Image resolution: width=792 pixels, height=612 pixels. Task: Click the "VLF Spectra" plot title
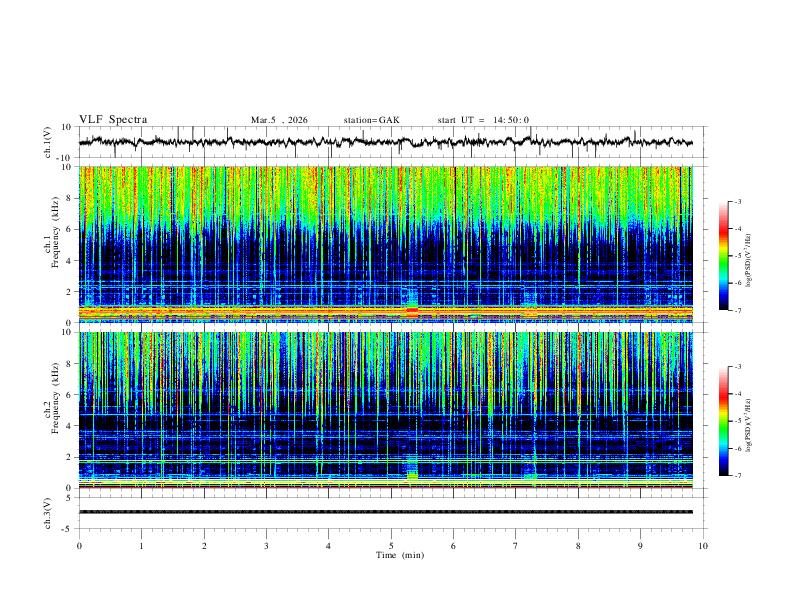click(x=113, y=120)
